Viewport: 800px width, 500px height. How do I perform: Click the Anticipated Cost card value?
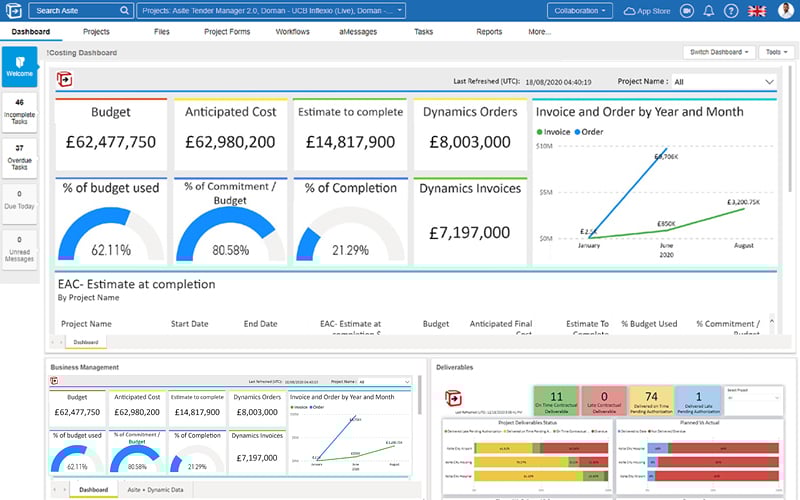tap(230, 142)
